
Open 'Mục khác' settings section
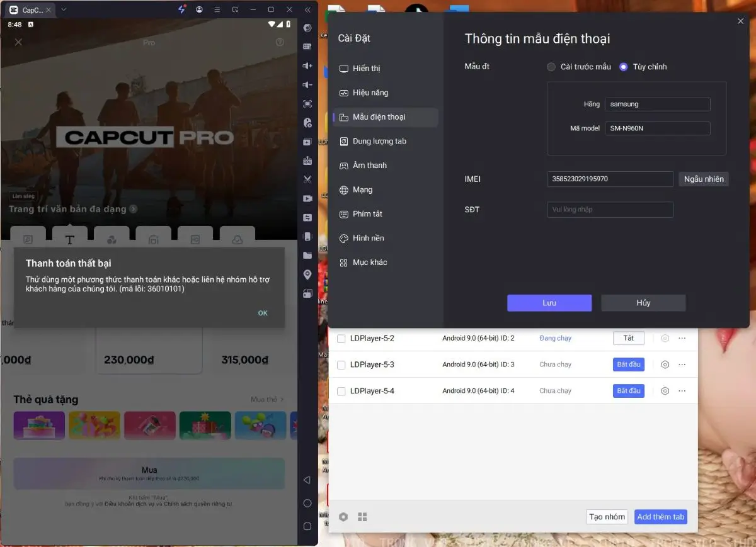386,262
